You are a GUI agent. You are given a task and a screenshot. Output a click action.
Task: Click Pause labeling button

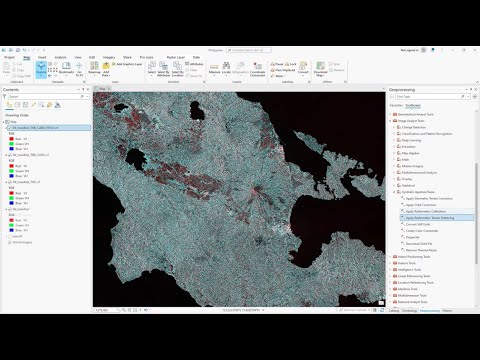[277, 64]
